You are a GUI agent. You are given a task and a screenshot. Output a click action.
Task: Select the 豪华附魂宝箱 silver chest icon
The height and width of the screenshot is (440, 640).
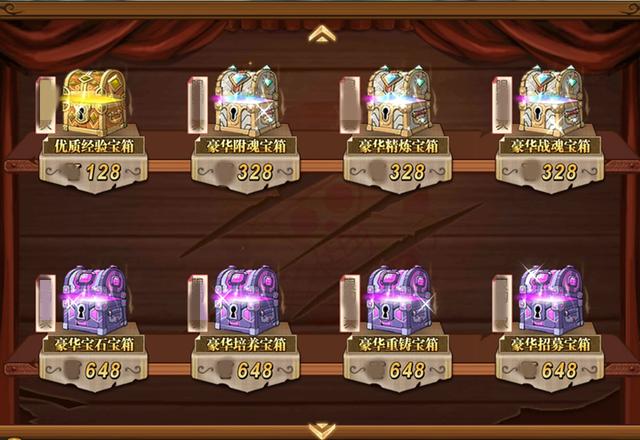pos(247,101)
